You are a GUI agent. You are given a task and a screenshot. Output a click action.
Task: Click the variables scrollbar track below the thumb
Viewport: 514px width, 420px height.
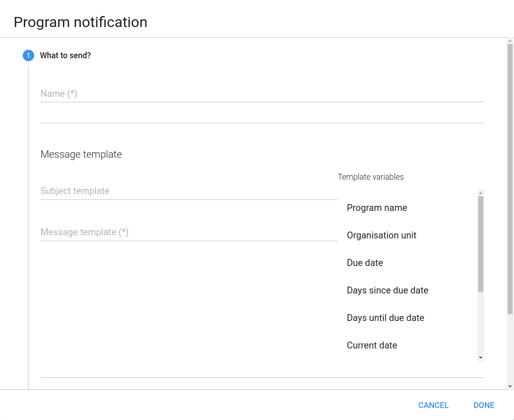point(481,323)
